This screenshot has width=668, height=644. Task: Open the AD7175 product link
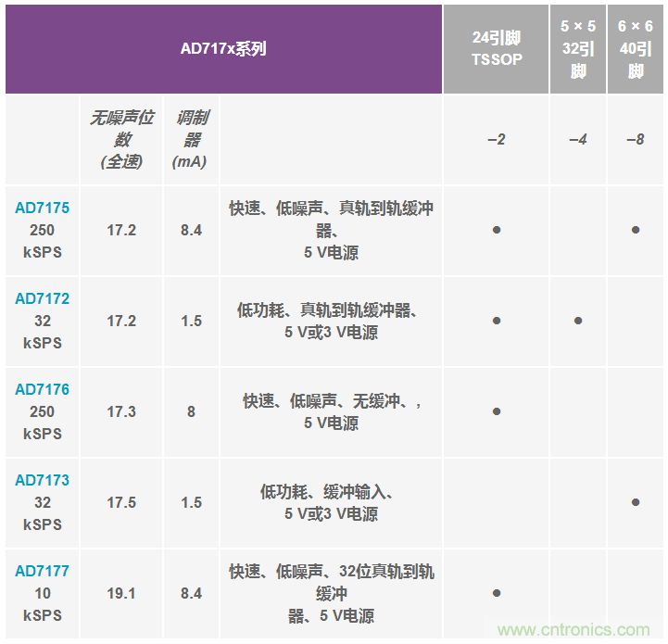pyautogui.click(x=42, y=208)
